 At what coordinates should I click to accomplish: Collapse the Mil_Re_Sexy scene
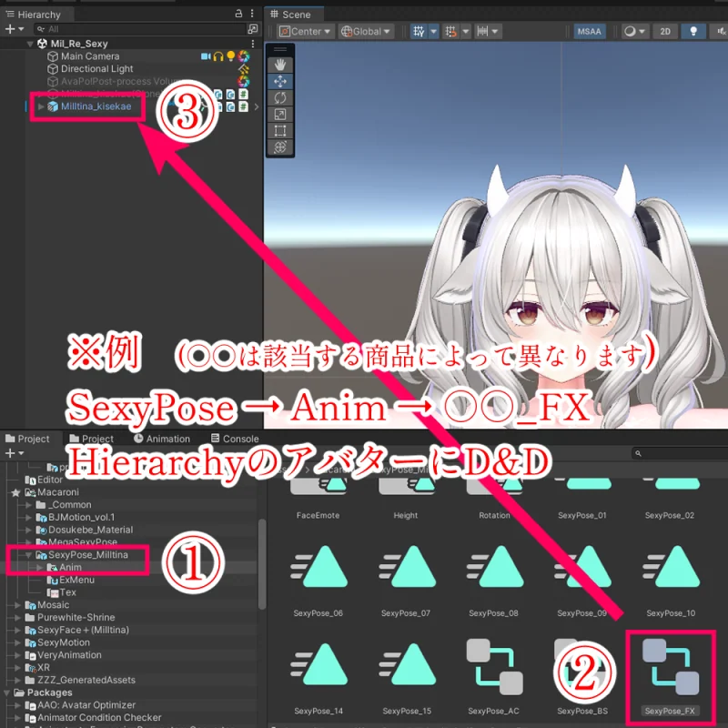tap(30, 44)
